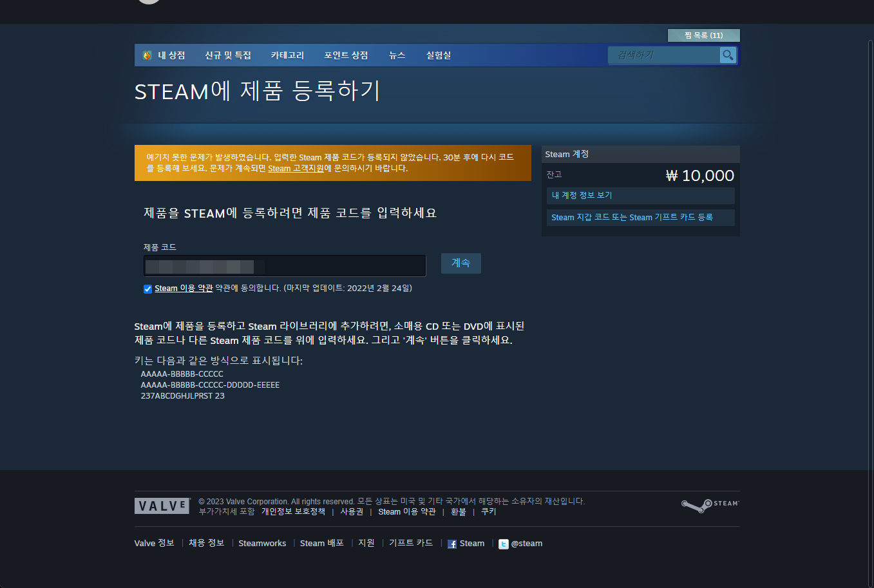Focus the 제품 코드 input field
The image size is (874, 588).
(x=285, y=266)
